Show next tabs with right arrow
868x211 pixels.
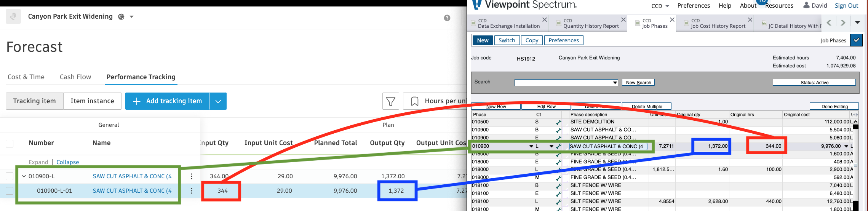[x=843, y=22]
